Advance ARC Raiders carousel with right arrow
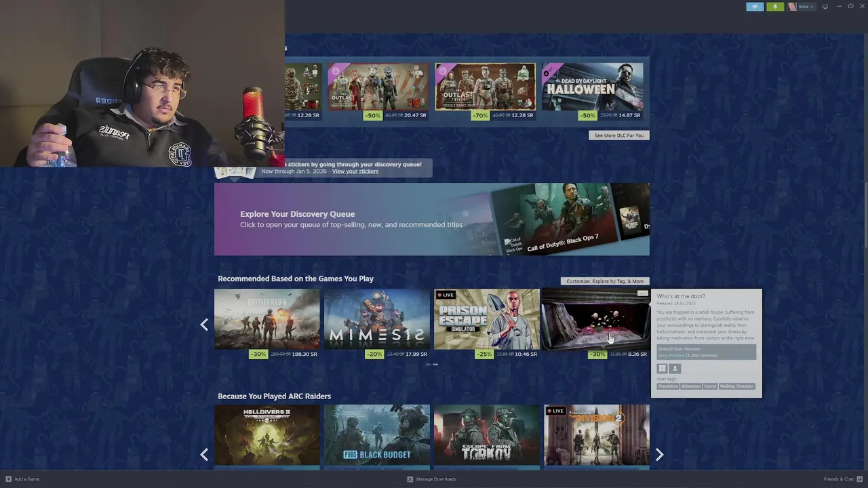Screen dimensions: 868x488 [x=659, y=455]
